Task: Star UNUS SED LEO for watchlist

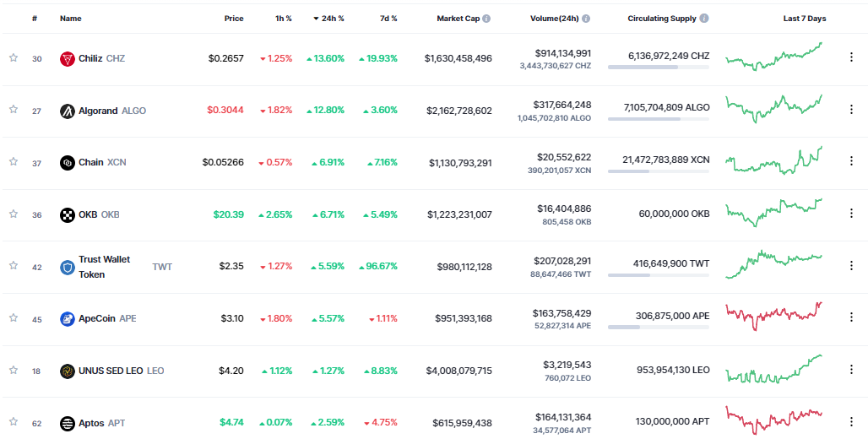Action: click(14, 370)
